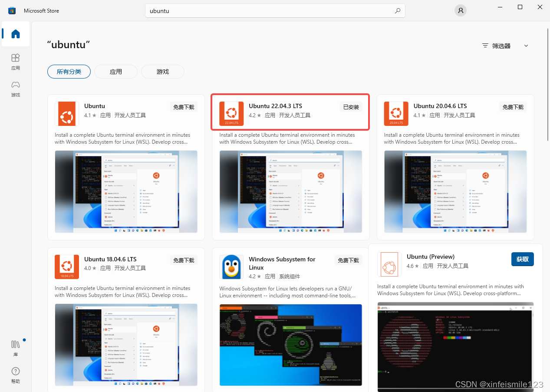This screenshot has width=550, height=392.
Task: Click 免费下载 for Ubuntu 20.04.6 LTS
Action: tap(513, 107)
